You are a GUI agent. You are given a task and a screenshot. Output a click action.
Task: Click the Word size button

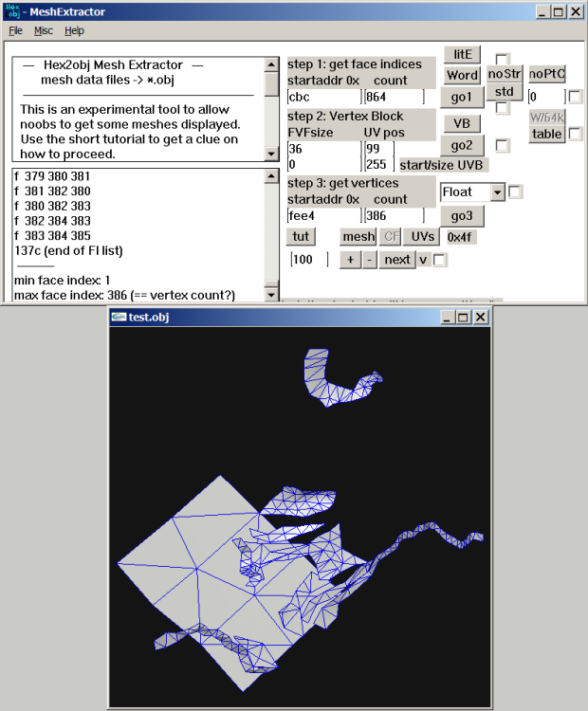(462, 75)
